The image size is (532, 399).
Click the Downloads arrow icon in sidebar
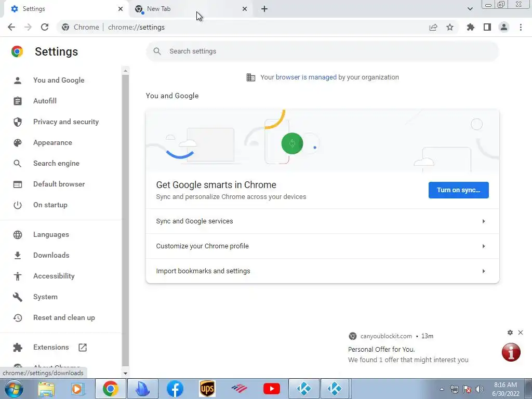pos(18,255)
